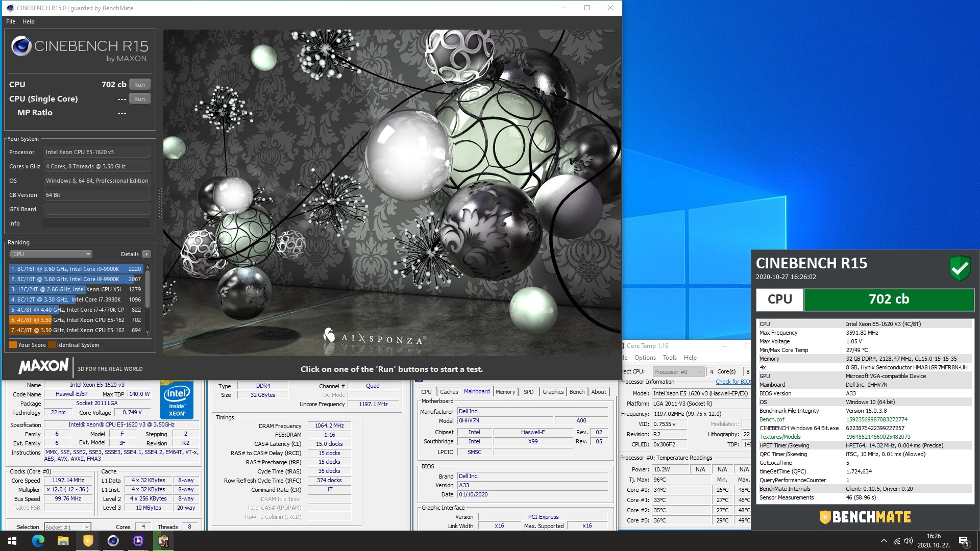Open the SPD tab in CPU-Z
980x551 pixels.
(528, 392)
